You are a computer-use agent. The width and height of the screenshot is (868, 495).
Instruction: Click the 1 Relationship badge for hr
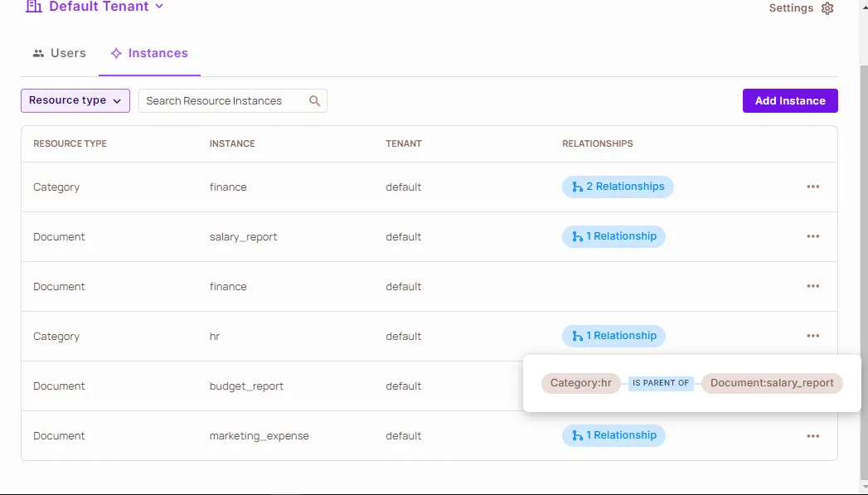613,336
